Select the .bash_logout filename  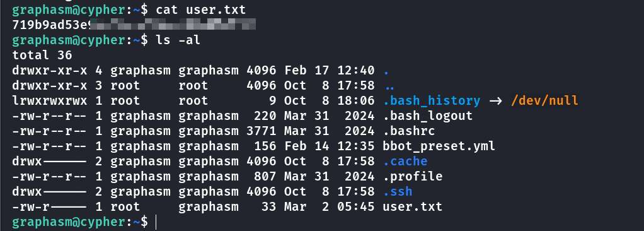(x=428, y=116)
